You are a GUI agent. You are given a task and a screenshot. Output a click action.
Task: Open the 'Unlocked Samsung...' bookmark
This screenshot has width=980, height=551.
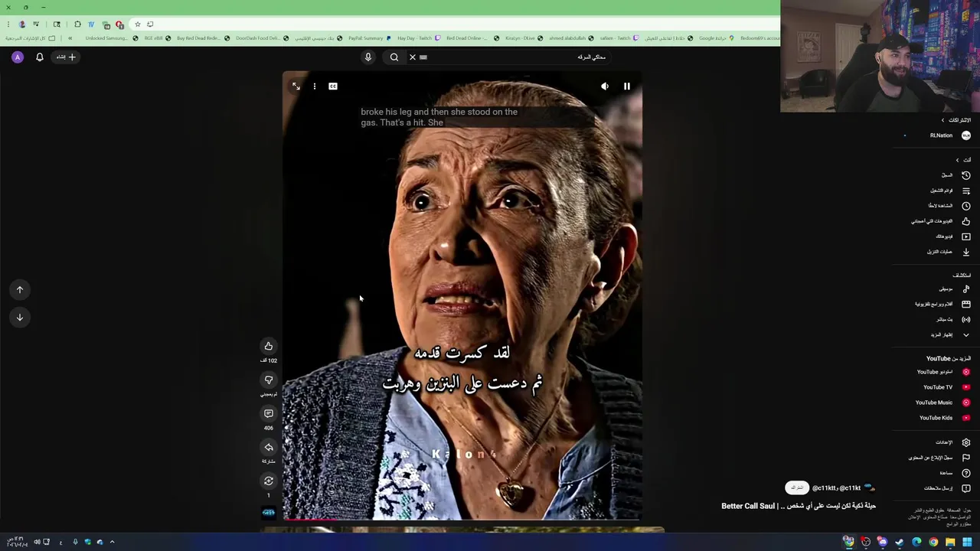pyautogui.click(x=112, y=38)
